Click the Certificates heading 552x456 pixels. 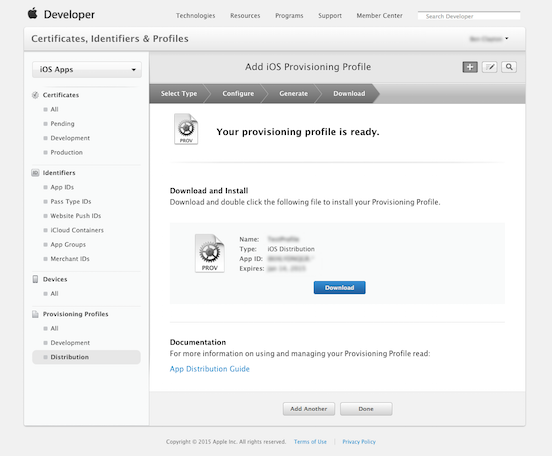click(61, 95)
